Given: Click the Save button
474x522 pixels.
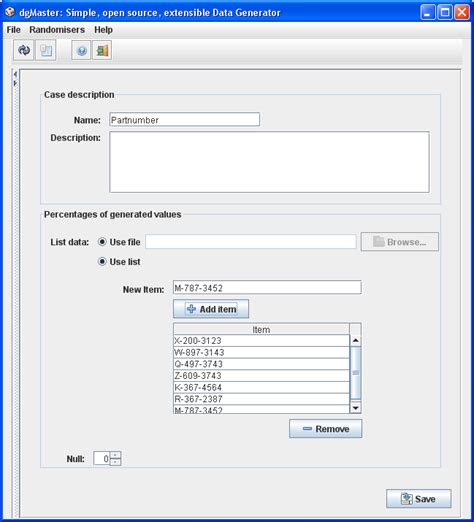Looking at the screenshot, I should point(419,499).
